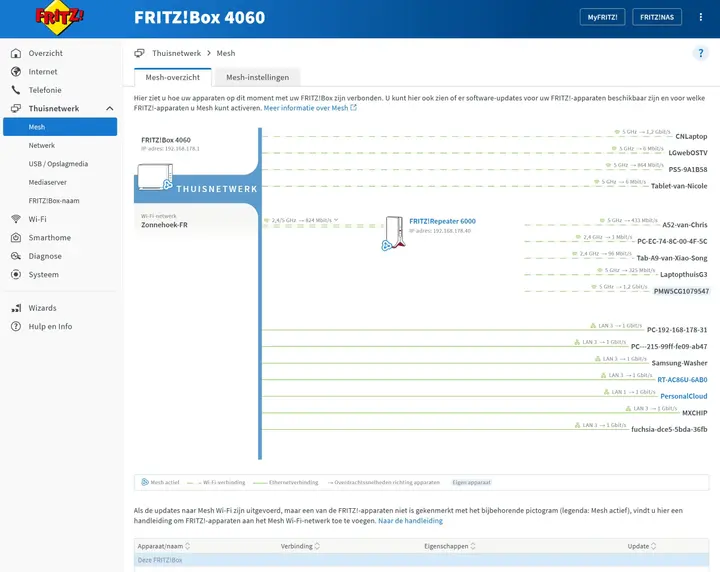720x572 pixels.
Task: Open Overzicht via house icon
Action: pyautogui.click(x=16, y=53)
